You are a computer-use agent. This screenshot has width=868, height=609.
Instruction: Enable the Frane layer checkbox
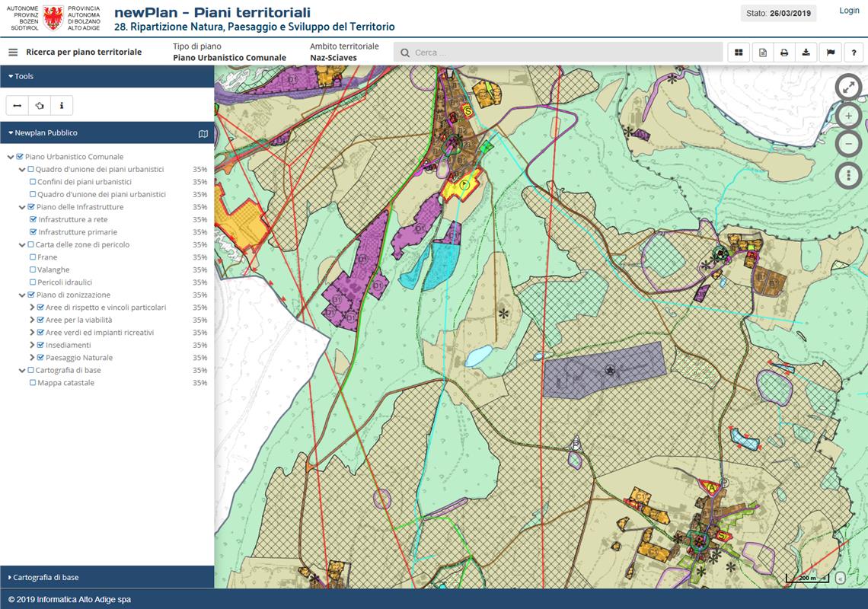pos(33,257)
